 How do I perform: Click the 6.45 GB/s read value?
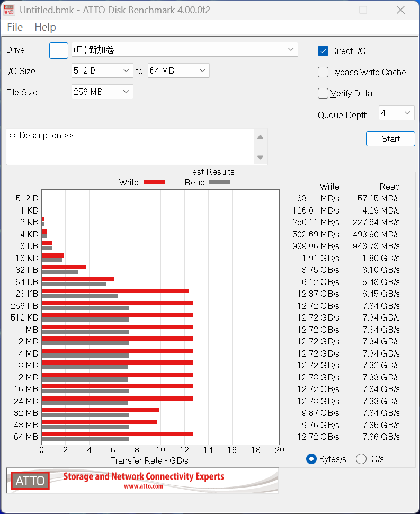381,294
